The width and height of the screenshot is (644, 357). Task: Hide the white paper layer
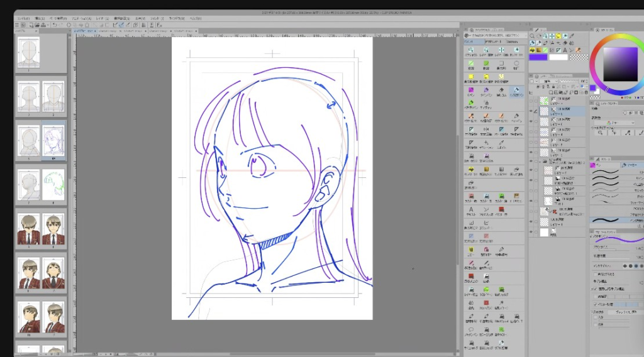[x=531, y=232]
